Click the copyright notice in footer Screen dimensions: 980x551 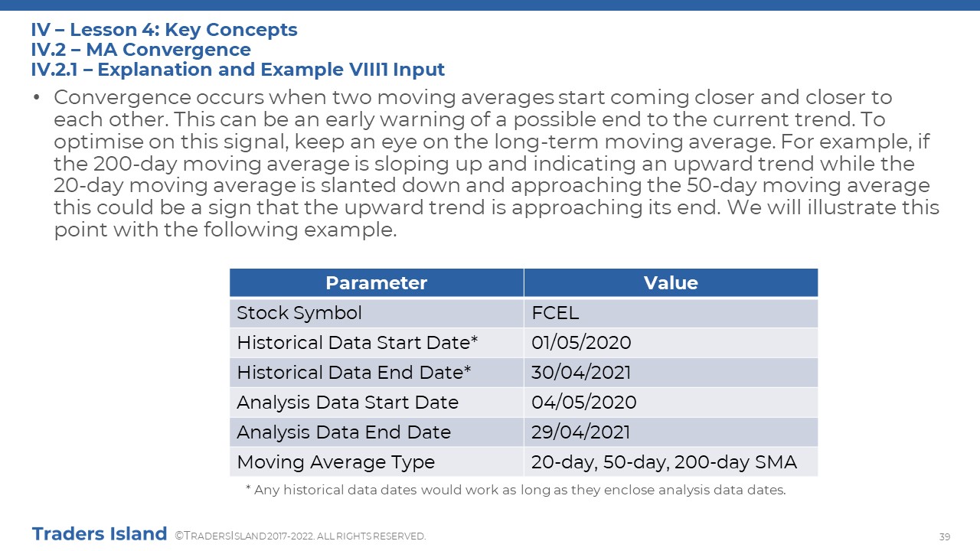coord(301,536)
